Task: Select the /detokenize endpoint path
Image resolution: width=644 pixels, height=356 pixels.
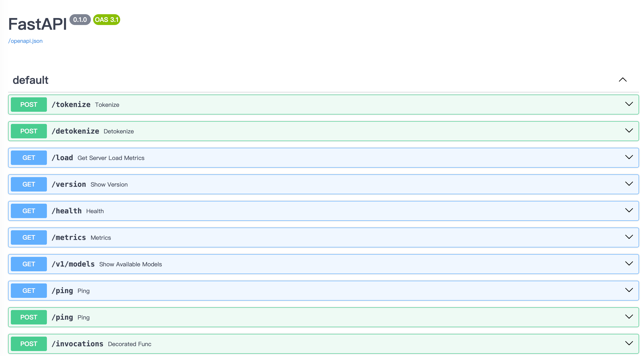Action: click(75, 131)
